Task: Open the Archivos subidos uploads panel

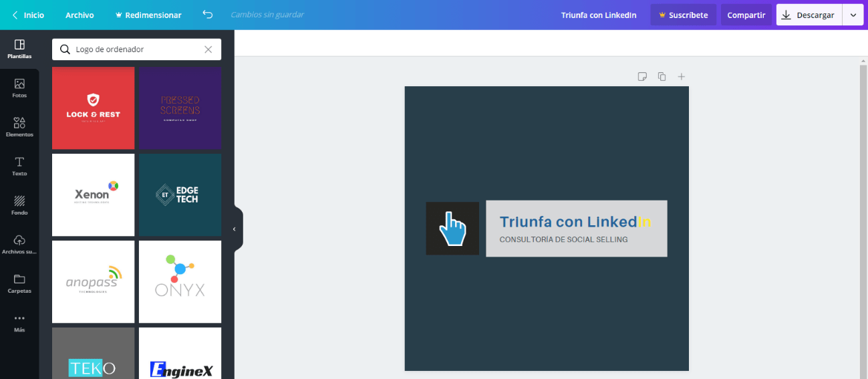Action: 19,245
